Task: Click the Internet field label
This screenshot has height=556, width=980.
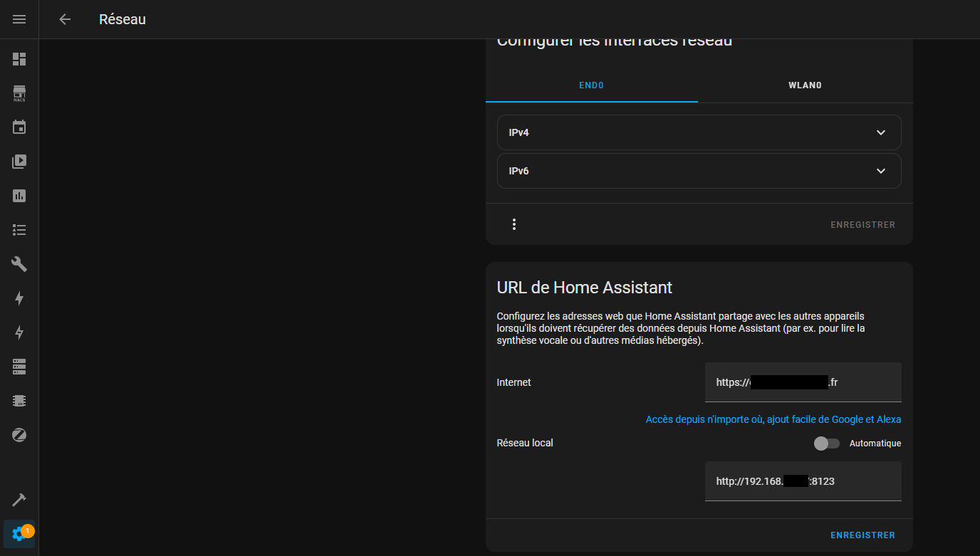Action: [514, 382]
